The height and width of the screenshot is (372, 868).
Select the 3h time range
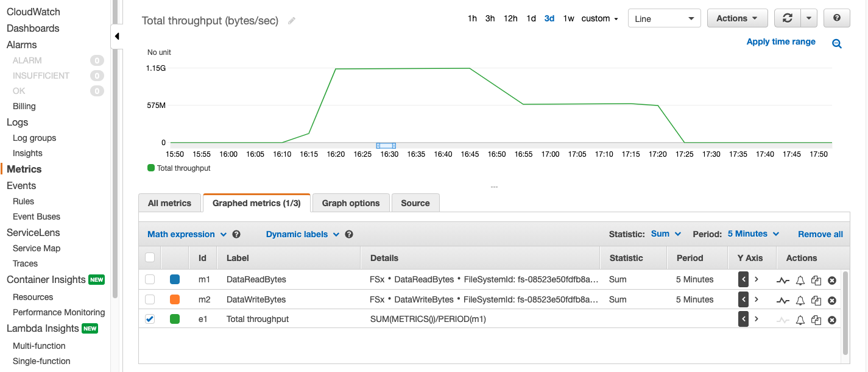pyautogui.click(x=490, y=18)
